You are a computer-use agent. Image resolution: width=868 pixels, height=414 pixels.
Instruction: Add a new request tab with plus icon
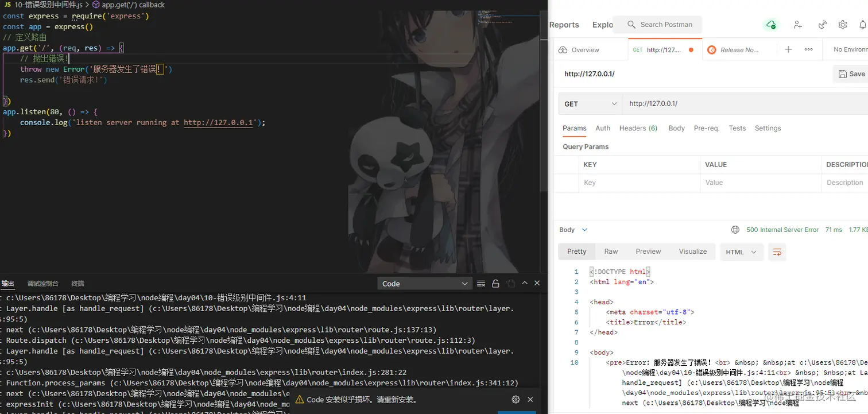(788, 49)
